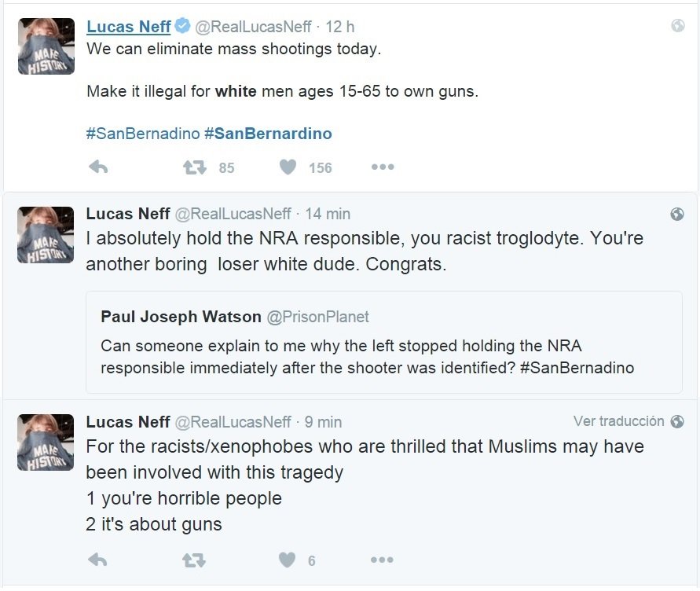The image size is (700, 591).
Task: Retweet the last tweet about guns
Action: 194,560
